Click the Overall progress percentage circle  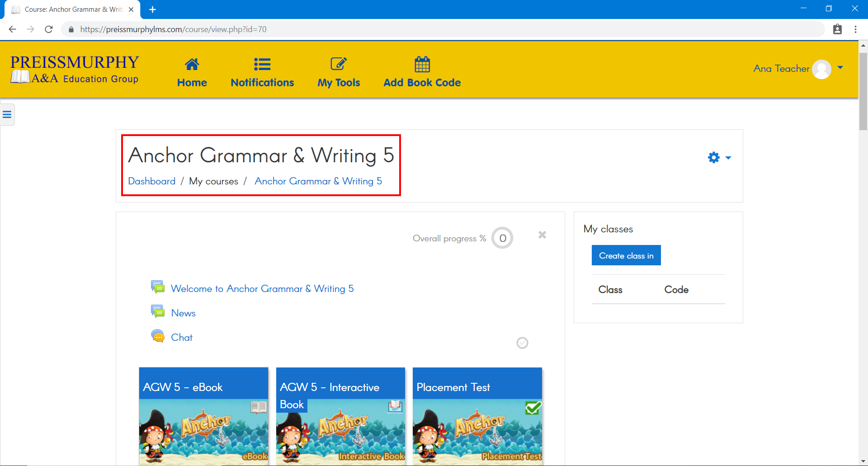(502, 238)
